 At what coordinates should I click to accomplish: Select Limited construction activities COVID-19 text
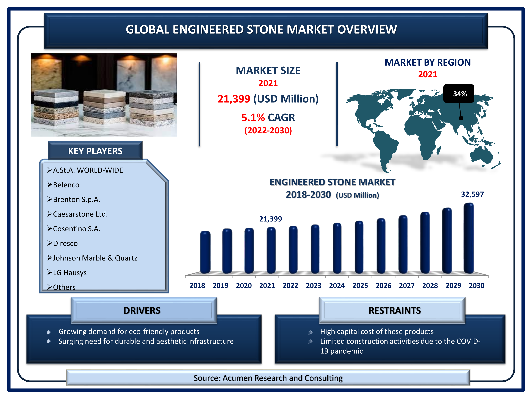pos(400,346)
